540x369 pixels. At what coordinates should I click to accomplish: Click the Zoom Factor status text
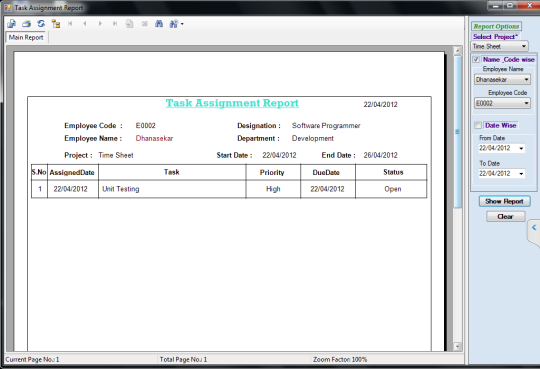click(x=340, y=359)
